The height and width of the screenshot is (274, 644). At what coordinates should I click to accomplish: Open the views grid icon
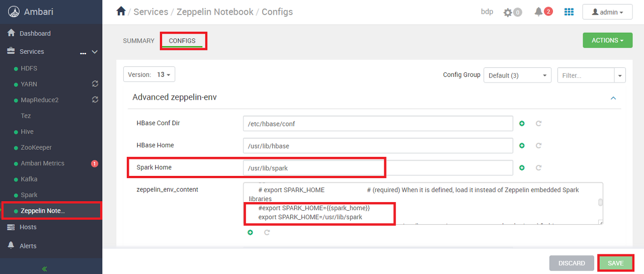click(x=569, y=12)
